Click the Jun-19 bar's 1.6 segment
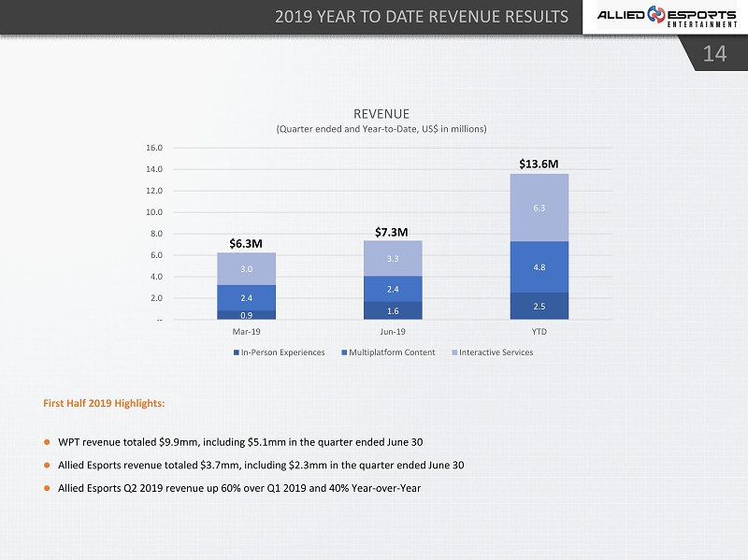748x560 pixels. [x=393, y=310]
